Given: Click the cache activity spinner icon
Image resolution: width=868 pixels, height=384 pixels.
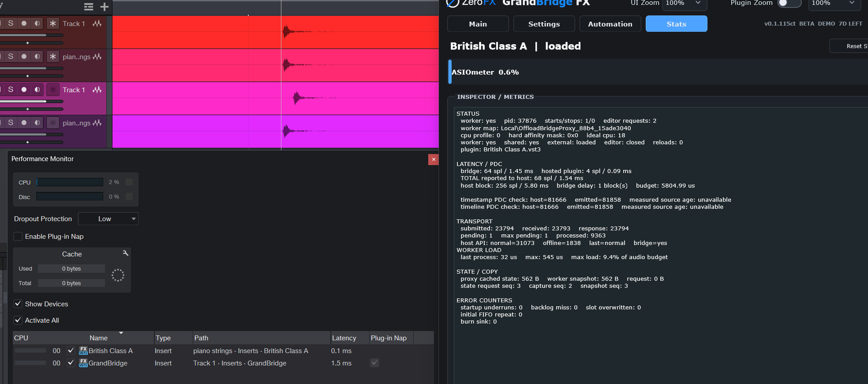Looking at the screenshot, I should (x=118, y=275).
